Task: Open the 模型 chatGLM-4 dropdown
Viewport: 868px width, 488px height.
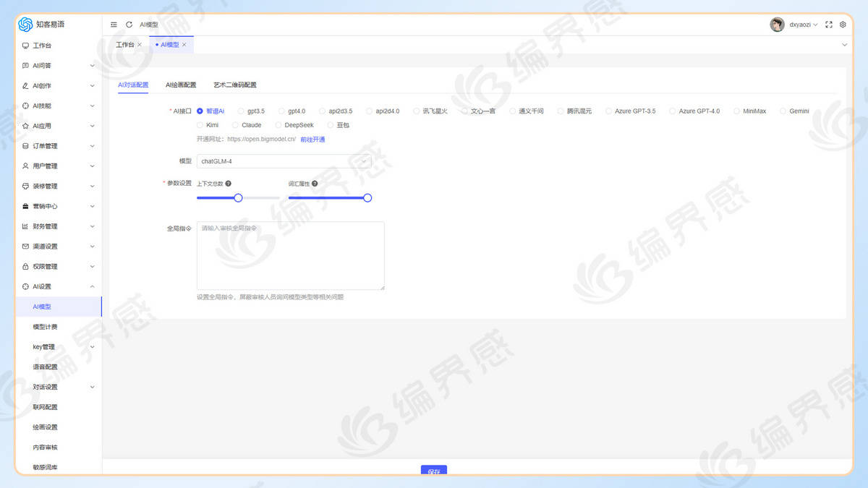Action: click(284, 161)
